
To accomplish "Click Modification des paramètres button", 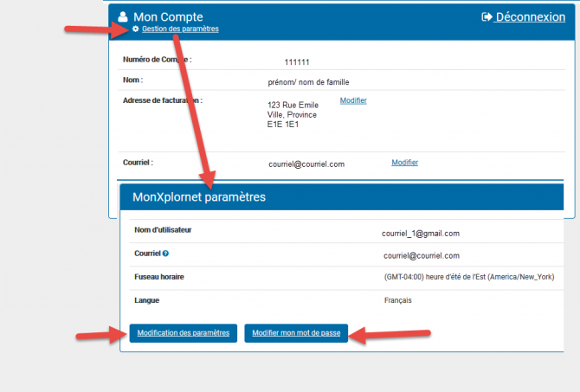I will [184, 333].
